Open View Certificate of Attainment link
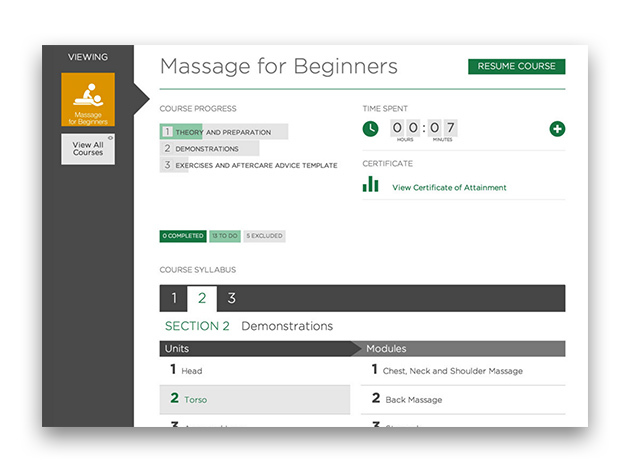This screenshot has height=473, width=630. [x=449, y=188]
